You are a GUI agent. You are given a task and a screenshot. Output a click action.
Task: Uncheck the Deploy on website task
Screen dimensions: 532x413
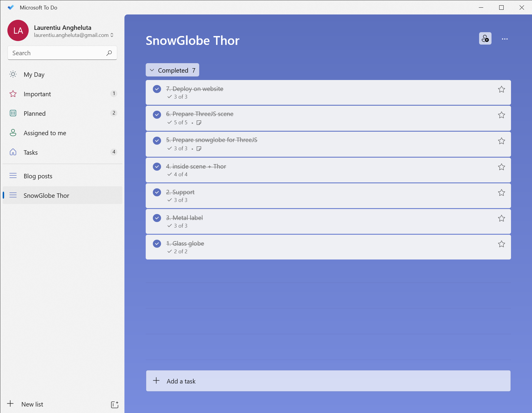(x=157, y=89)
